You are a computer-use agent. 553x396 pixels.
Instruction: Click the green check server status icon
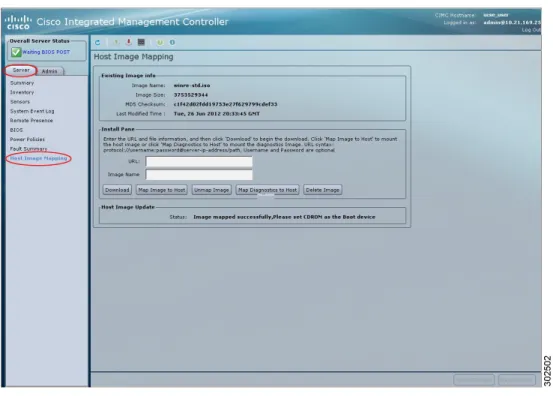pos(16,52)
